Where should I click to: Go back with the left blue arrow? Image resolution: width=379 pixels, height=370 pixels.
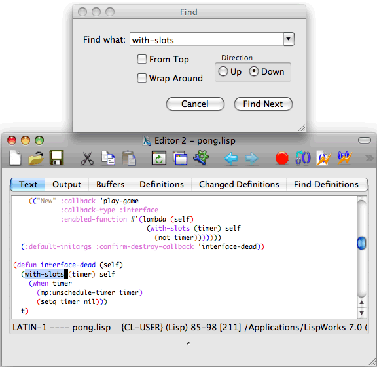click(x=231, y=158)
